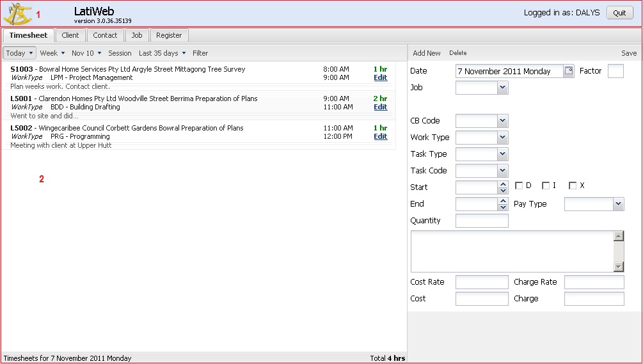Viewport: 643px width, 364px height.
Task: Switch to the Client tab
Action: [70, 36]
